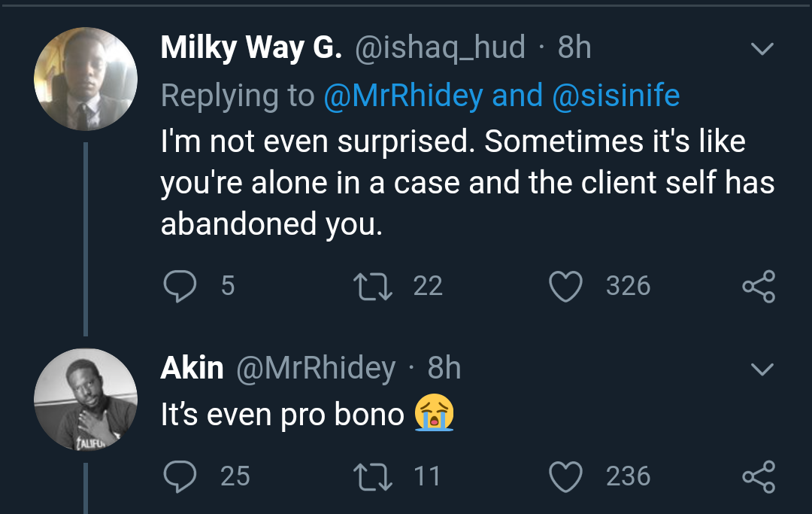Like the tweet with 326 likes
Viewport: 812px width, 514px height.
coord(566,286)
